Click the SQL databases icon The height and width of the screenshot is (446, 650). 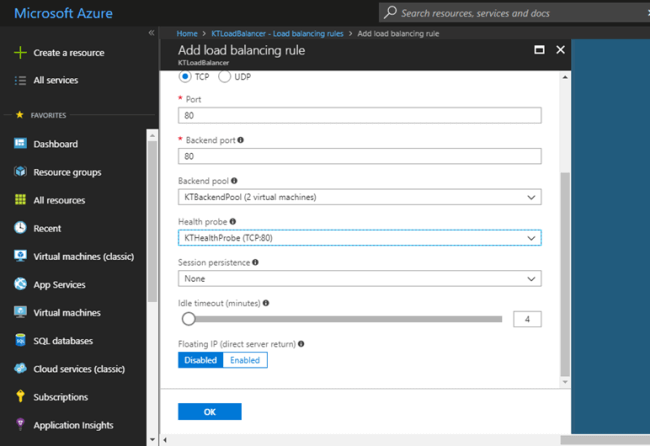pyautogui.click(x=20, y=340)
